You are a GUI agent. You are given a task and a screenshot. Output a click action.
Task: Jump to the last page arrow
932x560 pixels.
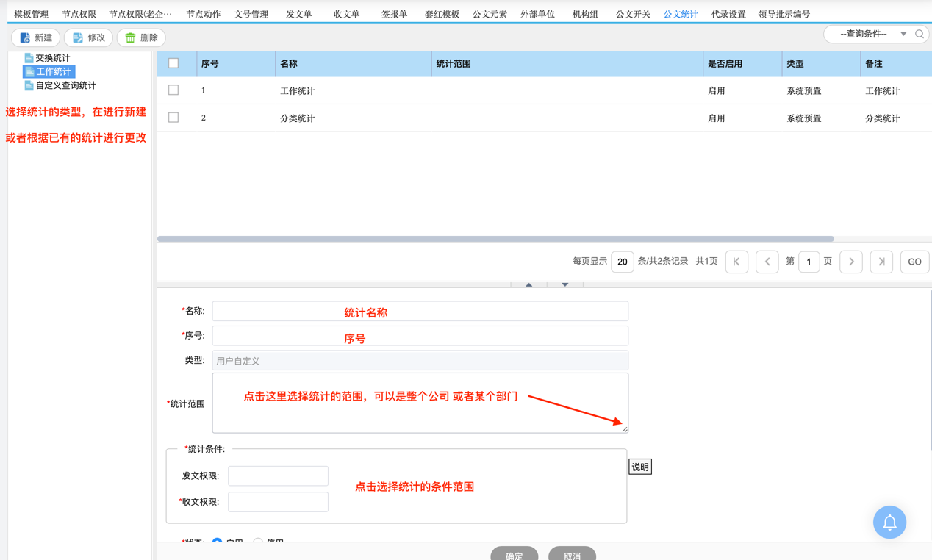click(x=881, y=262)
